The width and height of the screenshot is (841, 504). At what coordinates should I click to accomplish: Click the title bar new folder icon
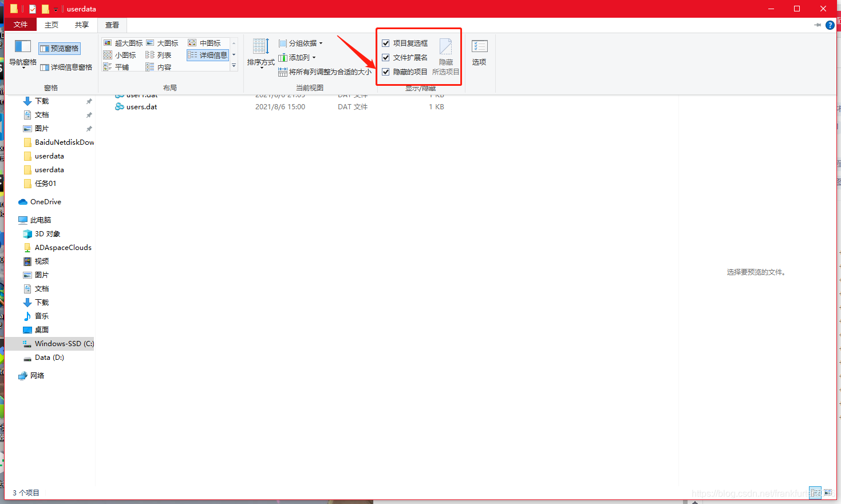45,9
